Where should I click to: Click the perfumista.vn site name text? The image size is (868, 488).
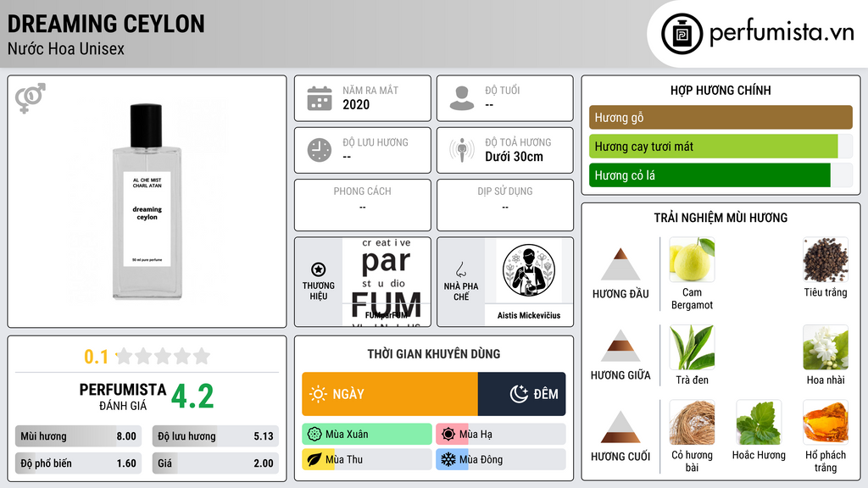coord(782,33)
